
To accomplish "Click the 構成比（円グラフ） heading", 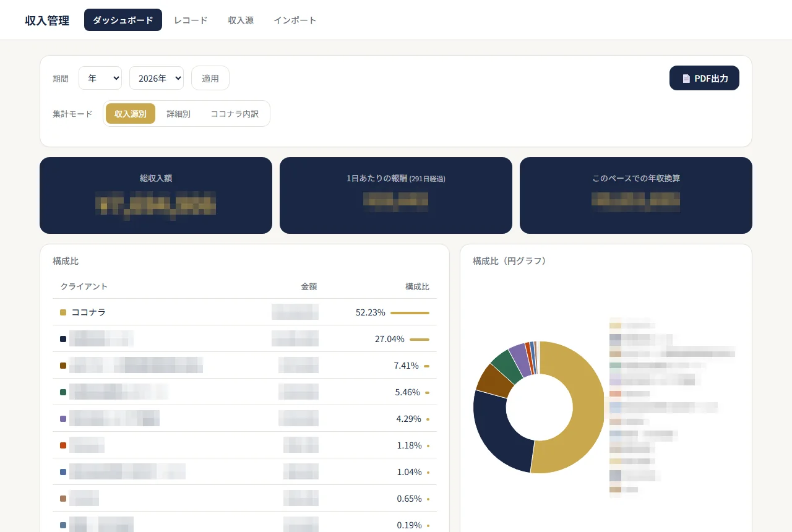I will 509,261.
